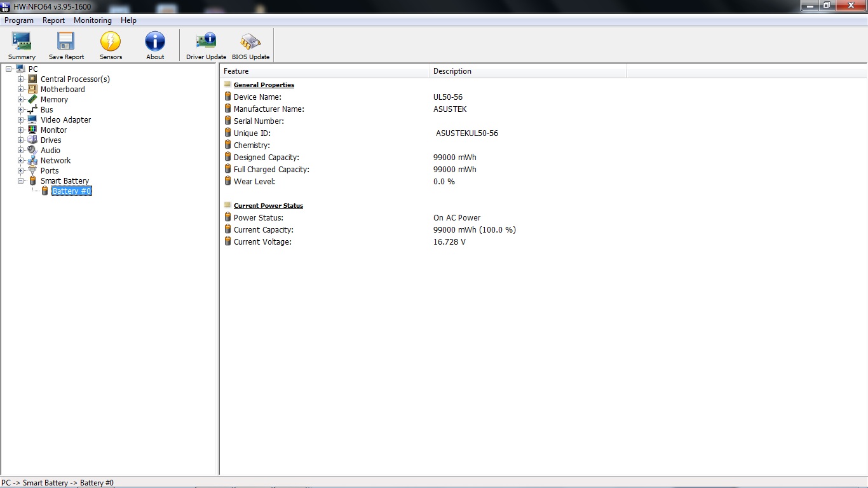
Task: Select the Central Processor(s) tree item
Action: pos(75,79)
